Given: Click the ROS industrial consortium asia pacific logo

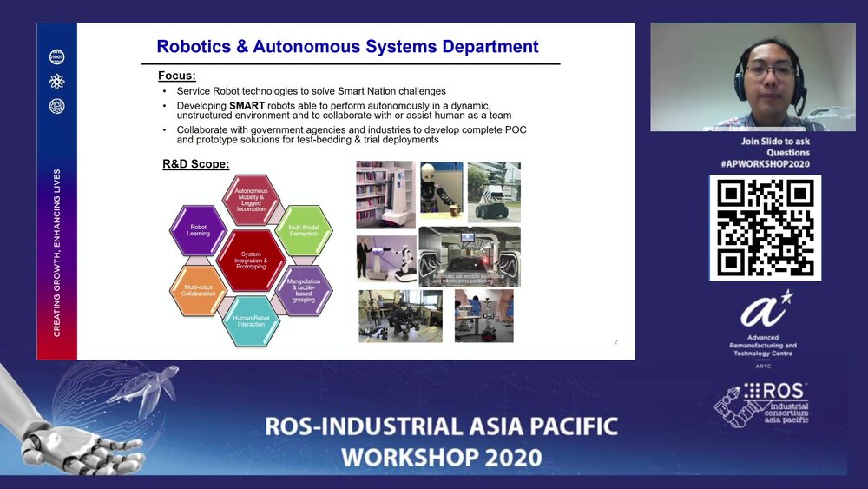Looking at the screenshot, I should click(x=762, y=404).
